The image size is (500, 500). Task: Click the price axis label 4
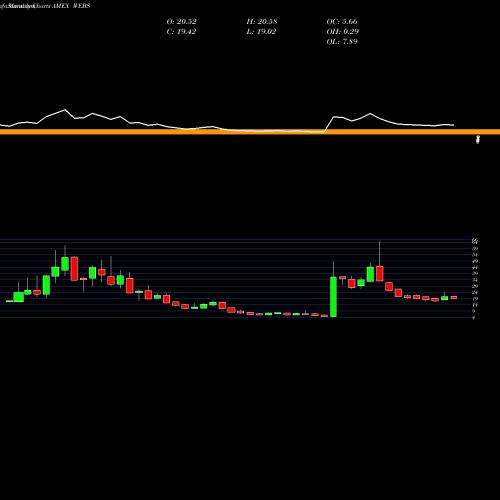tap(474, 318)
